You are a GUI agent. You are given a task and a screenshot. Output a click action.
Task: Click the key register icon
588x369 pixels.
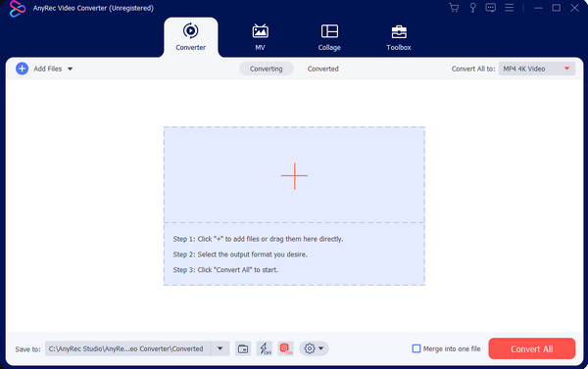pos(473,8)
